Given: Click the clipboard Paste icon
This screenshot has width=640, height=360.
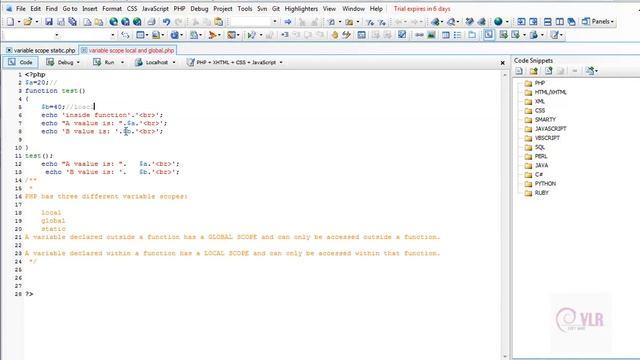Looking at the screenshot, I should (218, 22).
